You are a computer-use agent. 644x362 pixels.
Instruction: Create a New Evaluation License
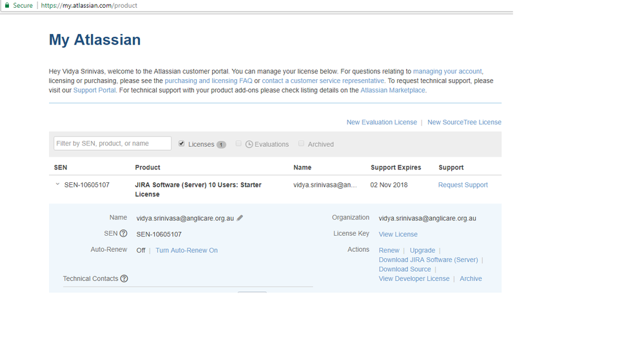point(382,122)
